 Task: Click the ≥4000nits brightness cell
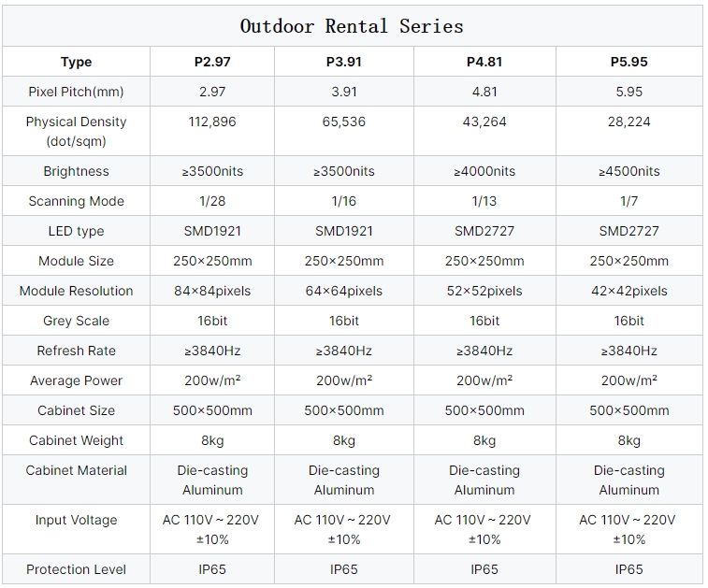[484, 171]
